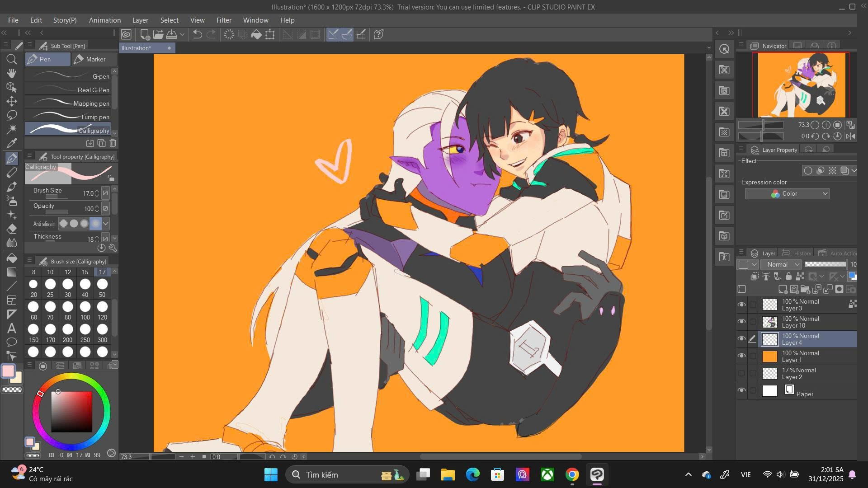This screenshot has height=488, width=868.
Task: Click the color wheel saturation square
Action: pyautogui.click(x=71, y=412)
